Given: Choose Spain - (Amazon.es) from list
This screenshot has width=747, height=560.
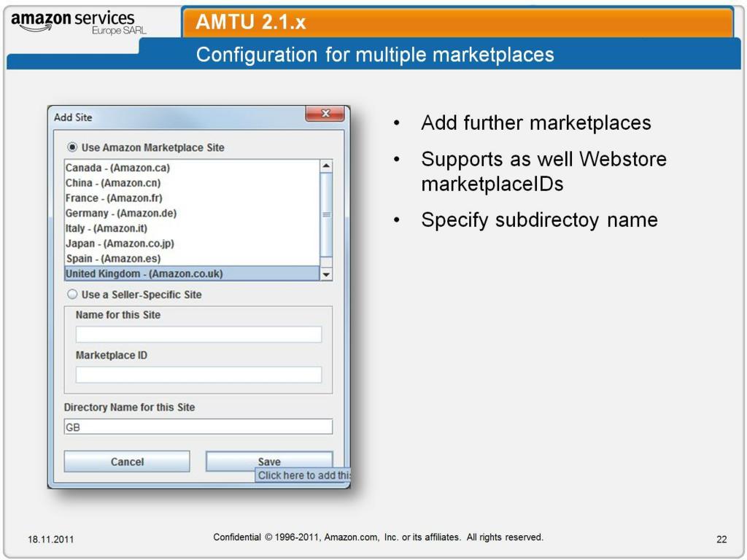Looking at the screenshot, I should point(192,259).
